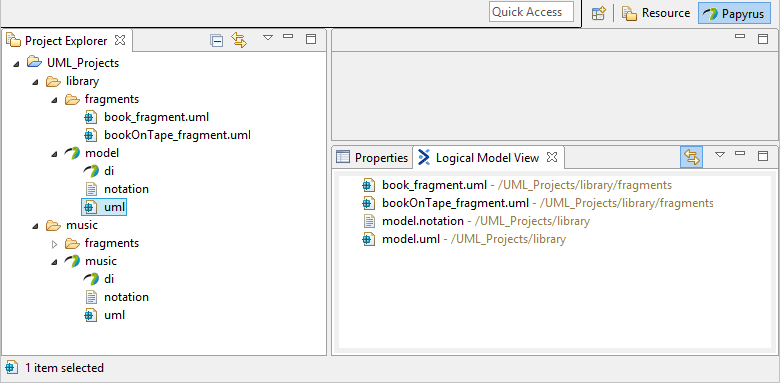Toggle Link with Editor in Project Explorer

[x=239, y=40]
